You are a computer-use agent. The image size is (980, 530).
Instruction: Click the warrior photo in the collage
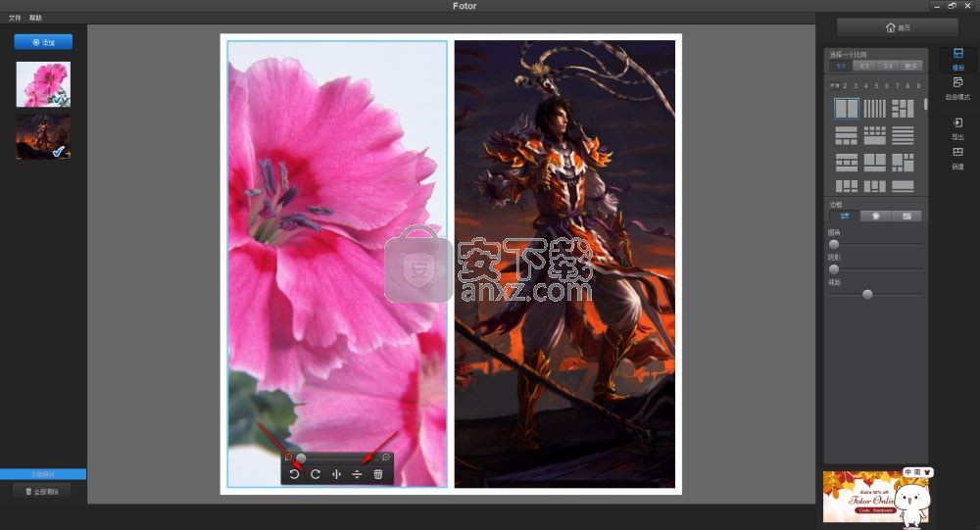point(565,264)
